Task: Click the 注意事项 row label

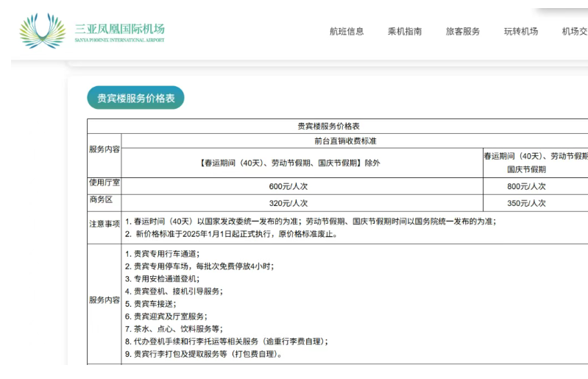Action: click(105, 223)
